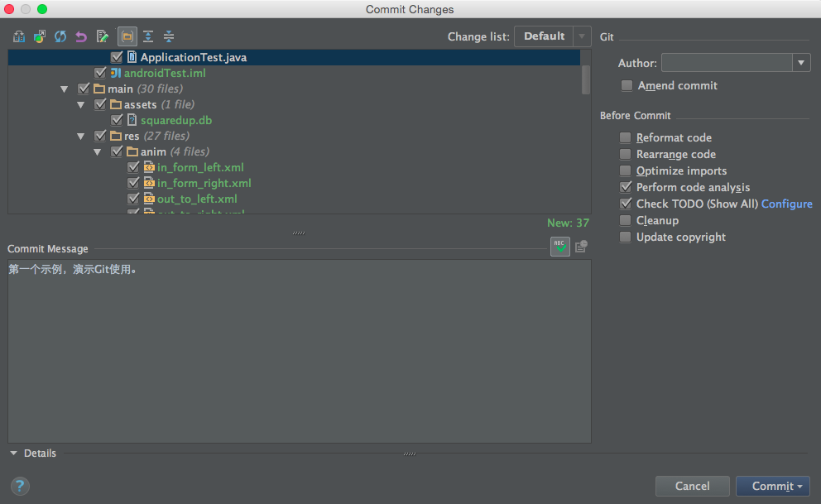This screenshot has width=821, height=504.
Task: Select the squaredup.db file row
Action: coord(295,120)
